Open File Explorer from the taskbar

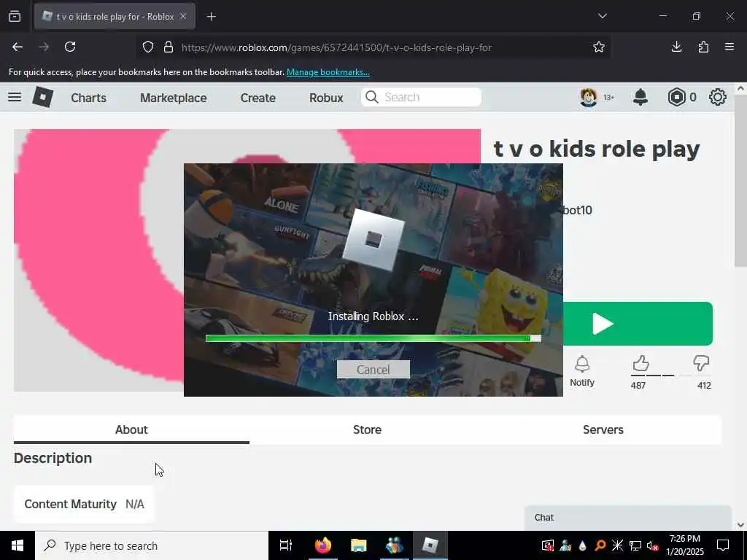359,545
